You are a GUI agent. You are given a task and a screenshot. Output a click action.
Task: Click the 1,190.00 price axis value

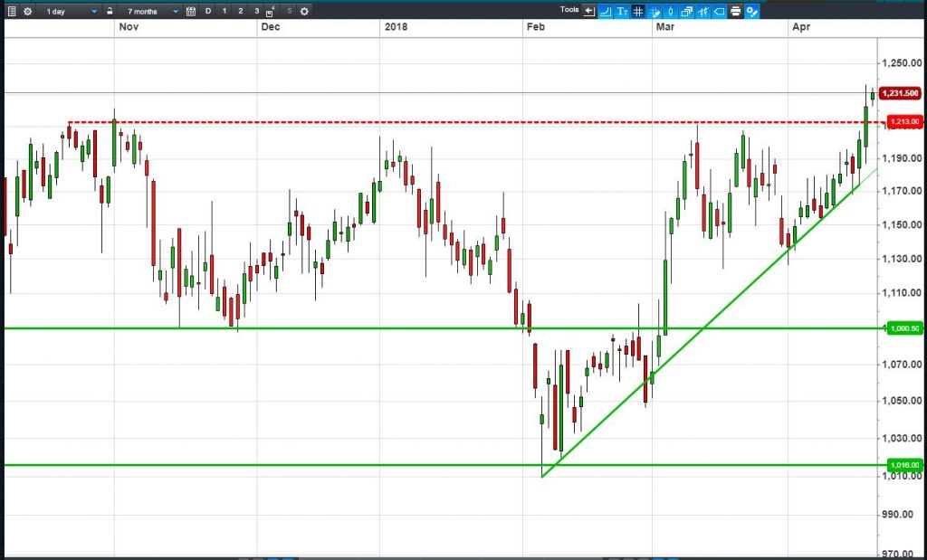(x=902, y=158)
